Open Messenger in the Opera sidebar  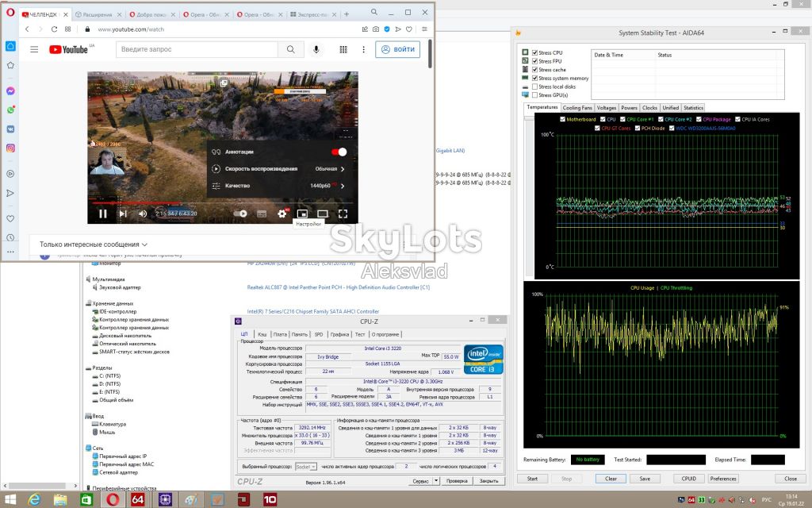(10, 90)
